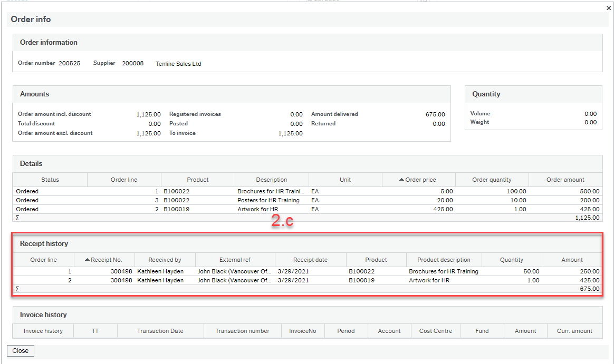Click the Close button

(x=20, y=351)
